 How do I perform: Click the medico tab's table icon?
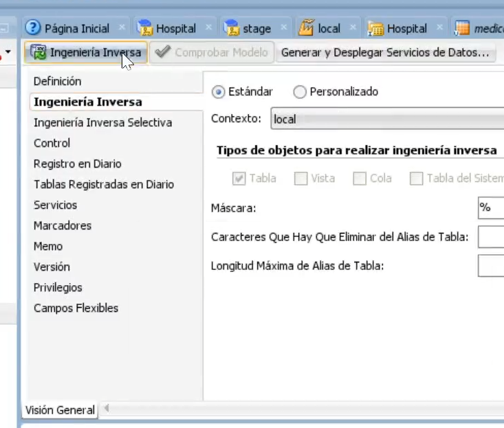click(x=462, y=28)
